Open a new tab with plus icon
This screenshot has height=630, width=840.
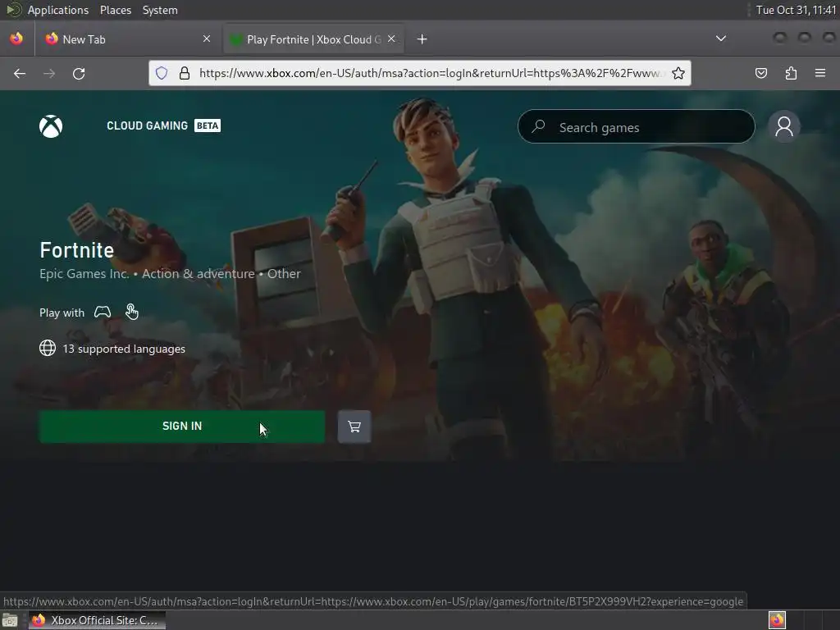(x=422, y=39)
